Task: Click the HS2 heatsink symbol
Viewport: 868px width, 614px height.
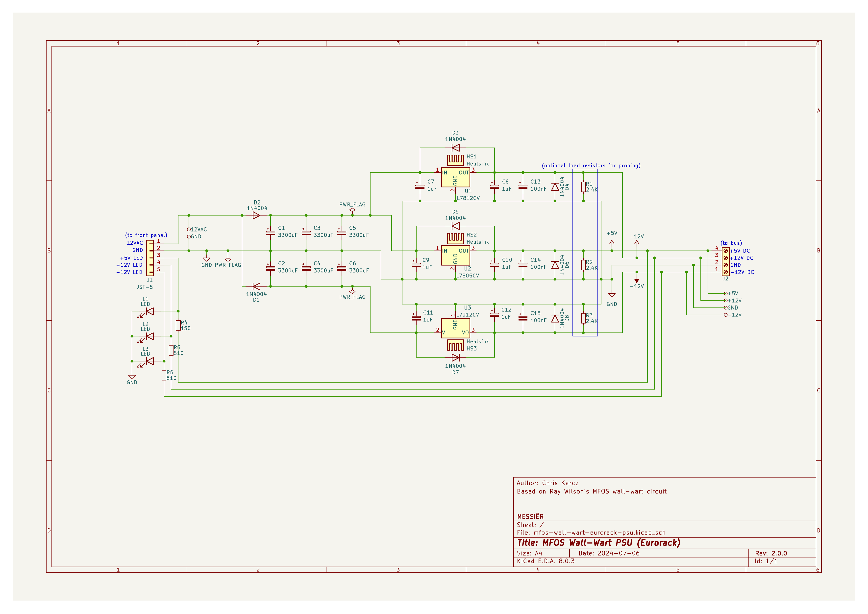Action: click(456, 238)
